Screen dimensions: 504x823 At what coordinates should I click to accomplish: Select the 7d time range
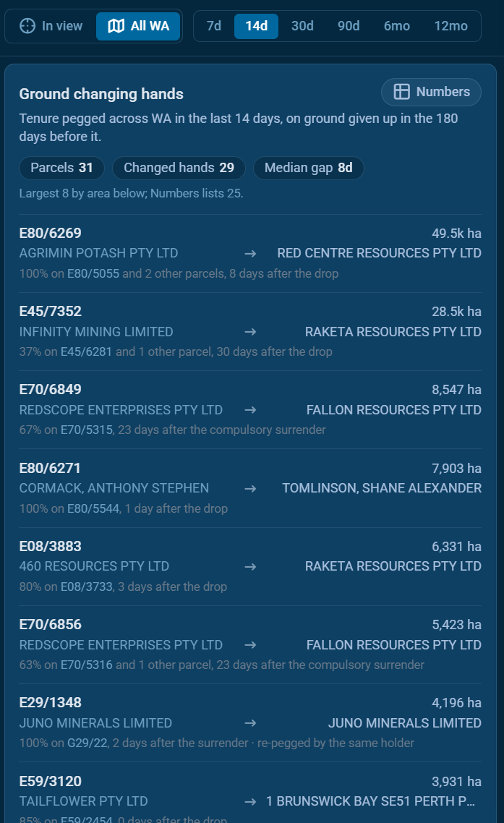pos(213,26)
